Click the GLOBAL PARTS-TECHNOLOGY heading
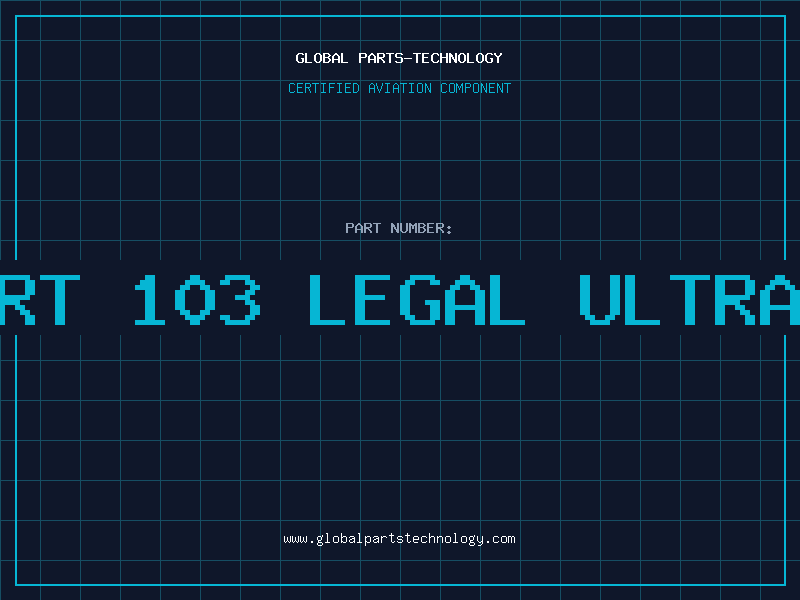 [399, 58]
